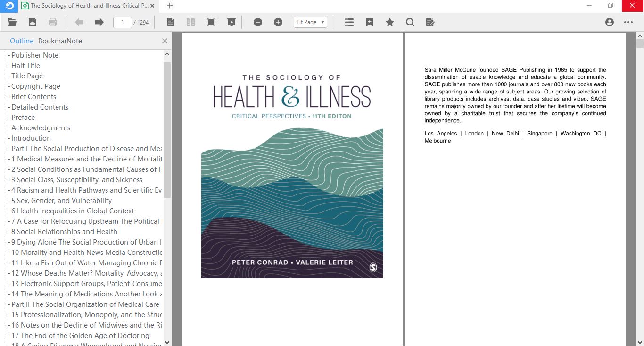Open search magnifier icon

pos(410,22)
